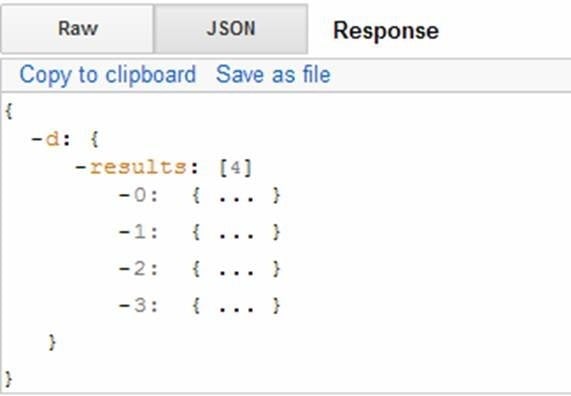The image size is (571, 396).
Task: Toggle the minus sign before item 3
Action: 125,305
